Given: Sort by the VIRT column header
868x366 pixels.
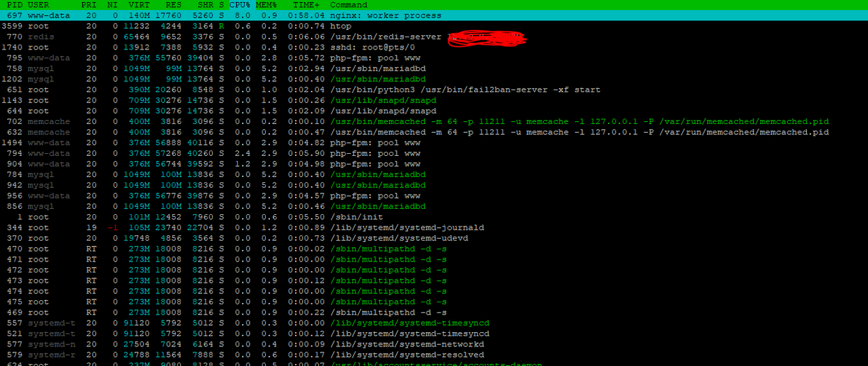Looking at the screenshot, I should [139, 5].
